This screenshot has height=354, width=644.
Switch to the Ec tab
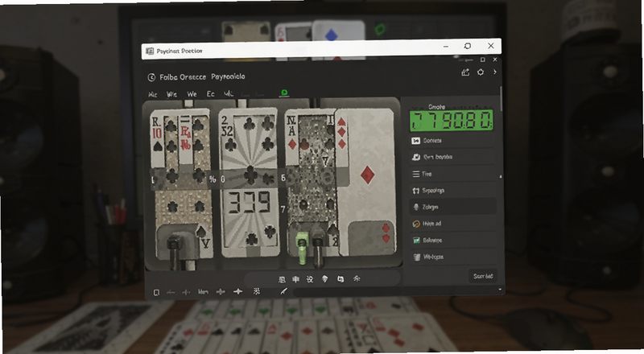click(210, 94)
